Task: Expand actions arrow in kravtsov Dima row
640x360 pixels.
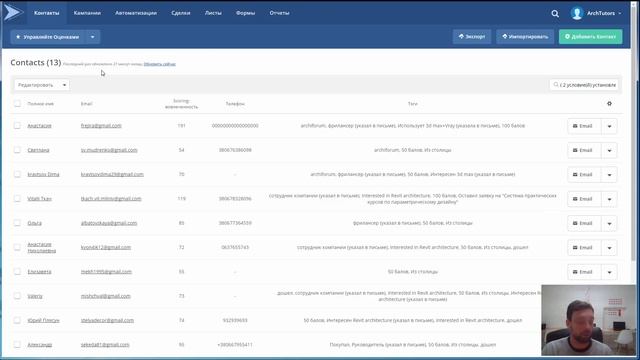Action: coord(609,175)
